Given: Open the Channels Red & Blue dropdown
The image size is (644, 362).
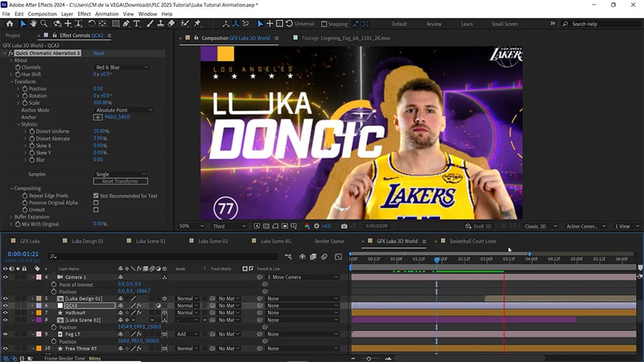Looking at the screenshot, I should (x=121, y=67).
